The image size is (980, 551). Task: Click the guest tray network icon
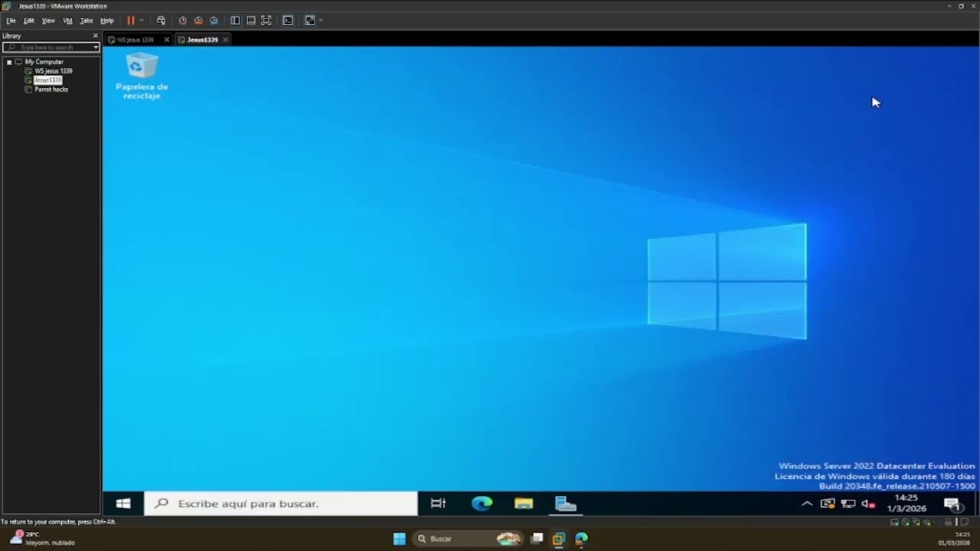point(848,504)
